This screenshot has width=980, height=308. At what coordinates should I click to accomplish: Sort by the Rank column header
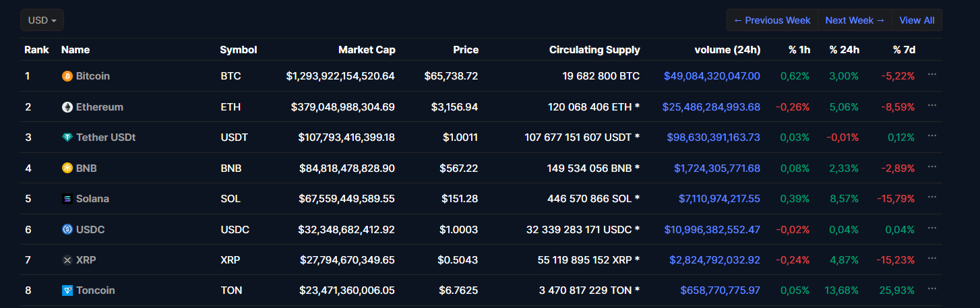coord(36,50)
